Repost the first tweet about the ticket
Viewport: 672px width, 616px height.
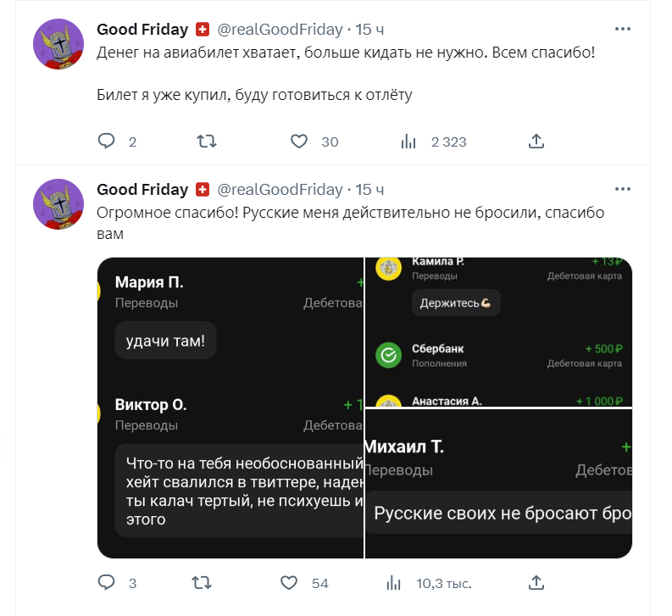(206, 142)
